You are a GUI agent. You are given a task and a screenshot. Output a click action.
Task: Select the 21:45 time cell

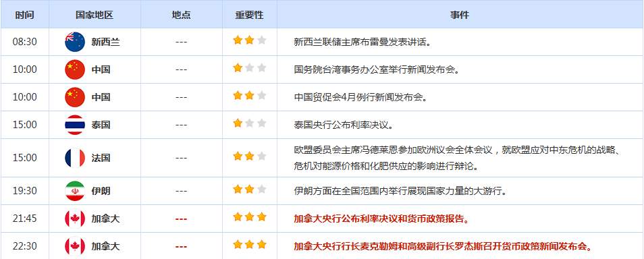(25, 219)
